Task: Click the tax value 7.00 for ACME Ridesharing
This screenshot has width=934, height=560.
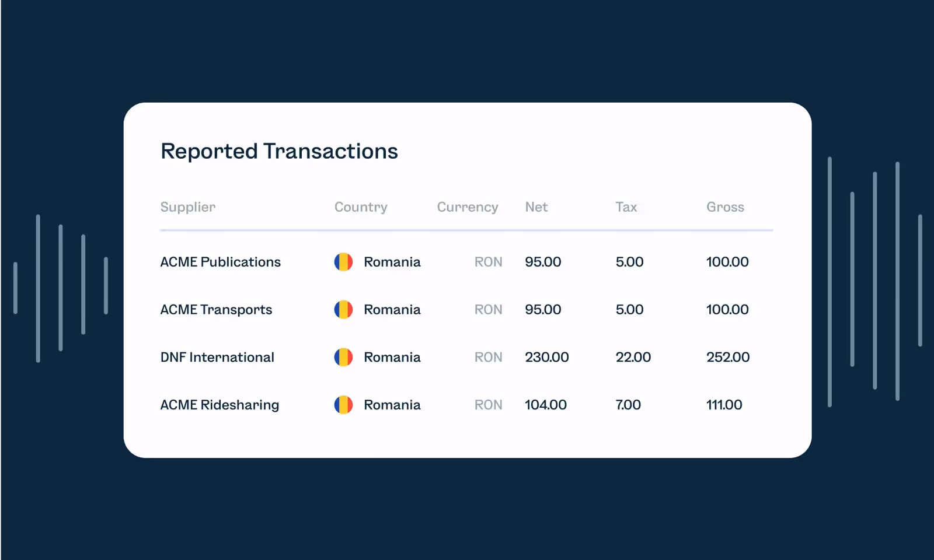Action: (628, 404)
